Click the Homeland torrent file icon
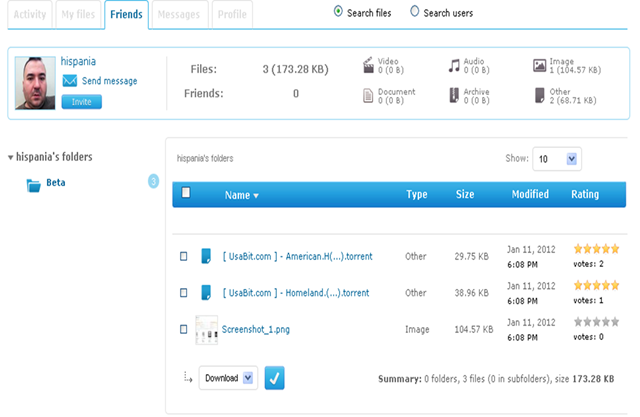The image size is (640, 417). tap(206, 292)
